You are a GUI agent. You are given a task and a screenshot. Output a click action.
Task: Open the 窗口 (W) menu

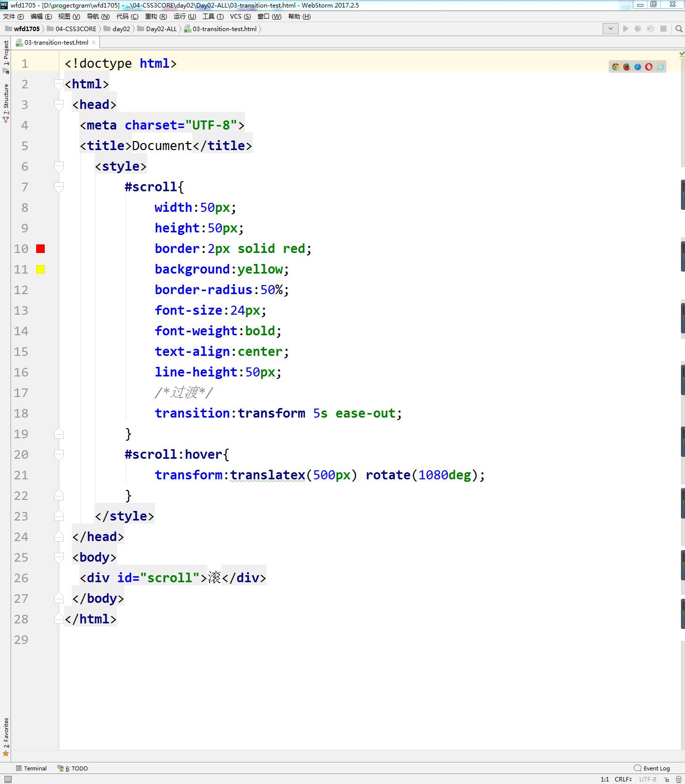(x=270, y=17)
